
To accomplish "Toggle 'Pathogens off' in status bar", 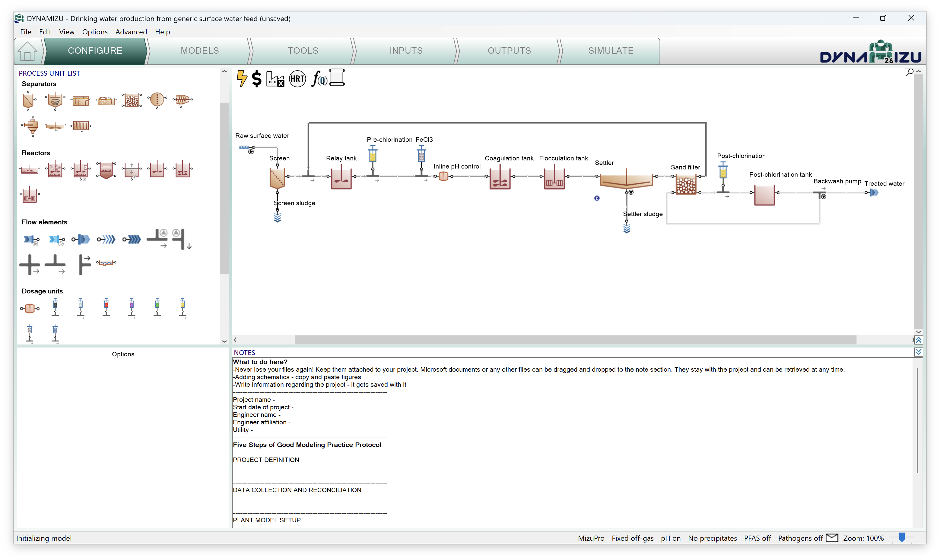I will (800, 538).
